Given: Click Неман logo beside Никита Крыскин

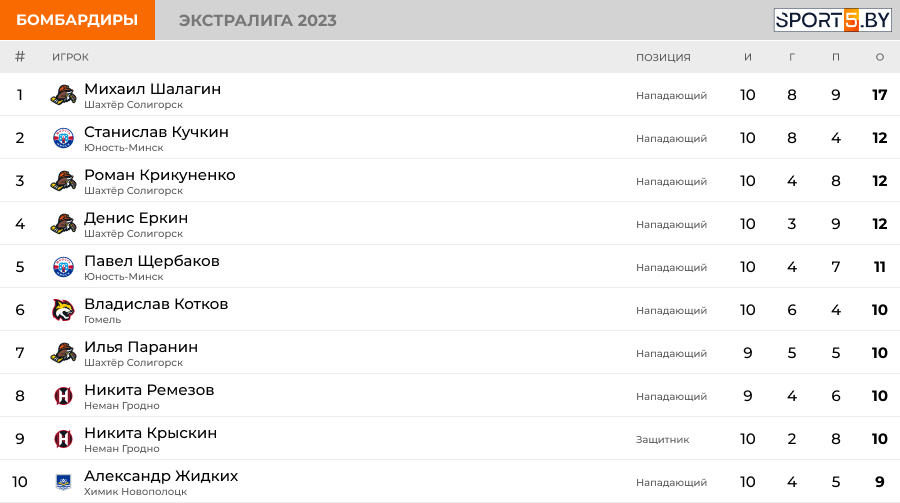Looking at the screenshot, I should (x=63, y=439).
